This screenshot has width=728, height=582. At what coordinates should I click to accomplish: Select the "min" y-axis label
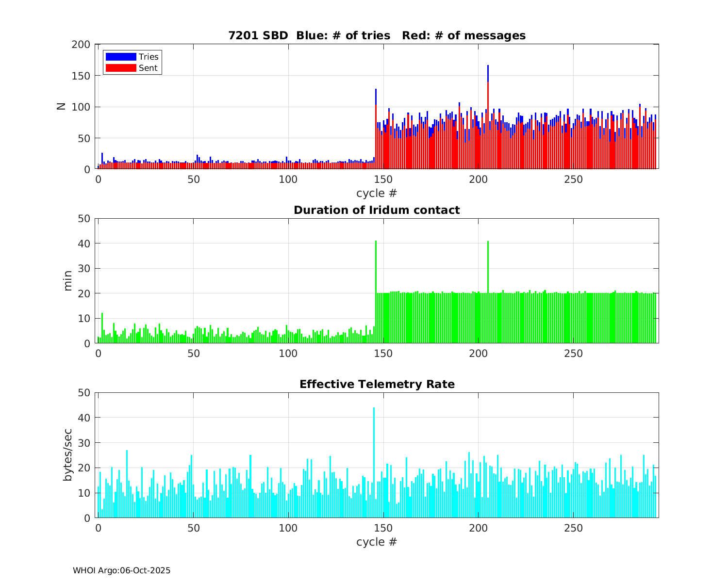coord(67,281)
